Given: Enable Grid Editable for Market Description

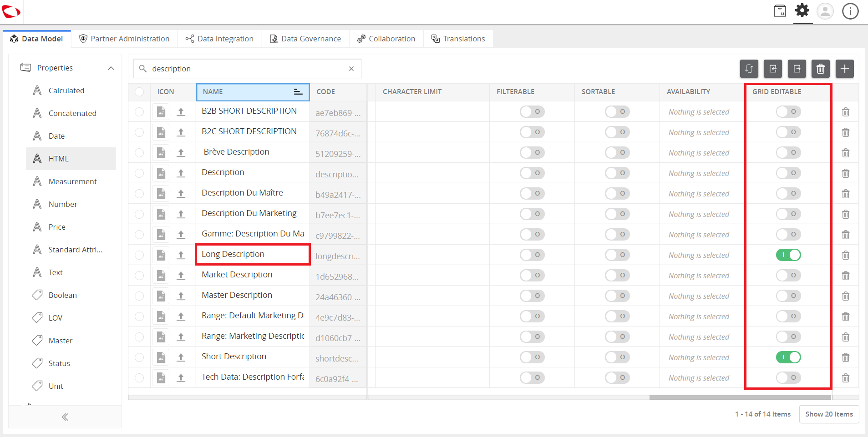Looking at the screenshot, I should 788,275.
